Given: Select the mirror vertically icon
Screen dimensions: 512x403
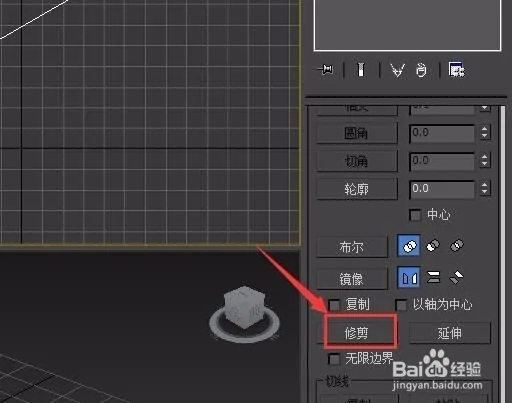Looking at the screenshot, I should [x=433, y=277].
